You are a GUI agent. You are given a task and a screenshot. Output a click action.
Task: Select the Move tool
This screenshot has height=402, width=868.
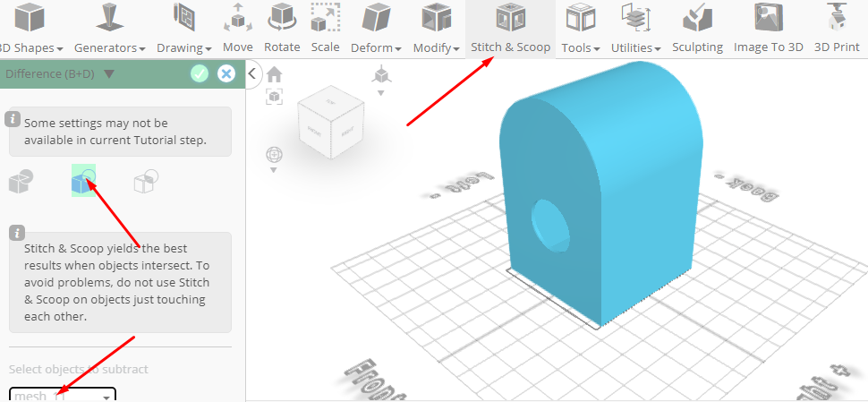(x=238, y=28)
